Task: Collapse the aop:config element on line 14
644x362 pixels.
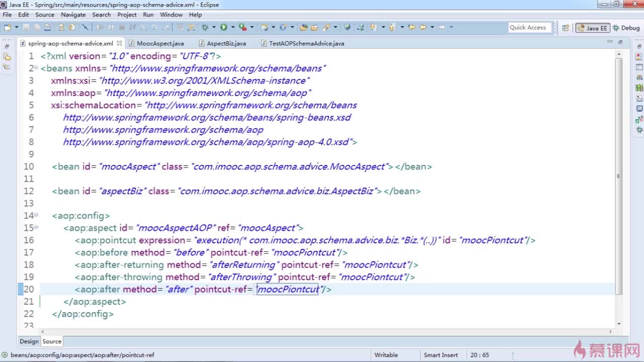Action: click(x=36, y=215)
